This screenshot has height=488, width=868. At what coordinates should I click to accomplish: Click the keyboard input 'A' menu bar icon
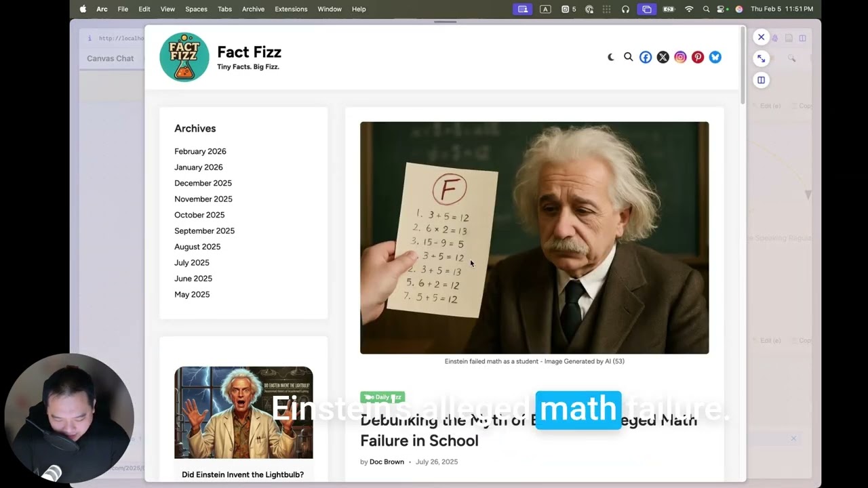(x=545, y=9)
